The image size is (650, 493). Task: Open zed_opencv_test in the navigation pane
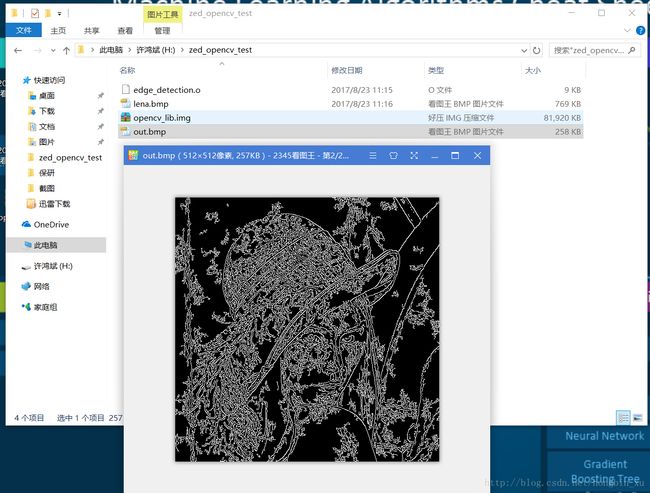coord(70,158)
